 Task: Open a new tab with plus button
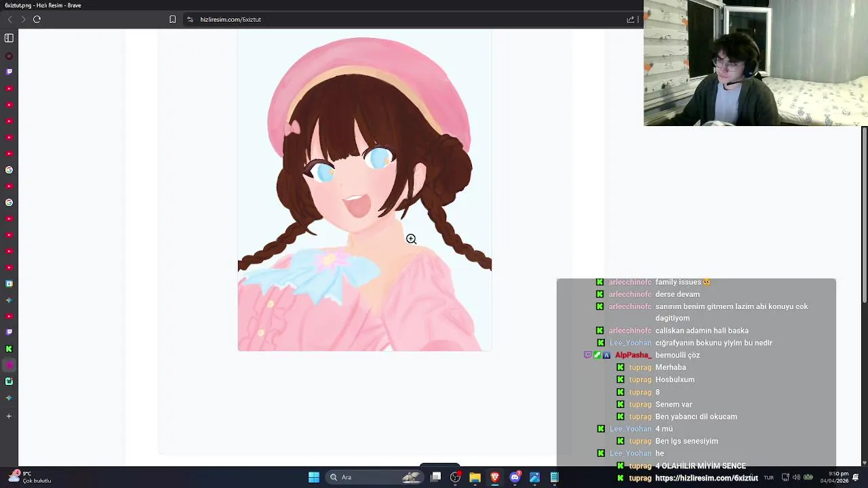(x=9, y=416)
